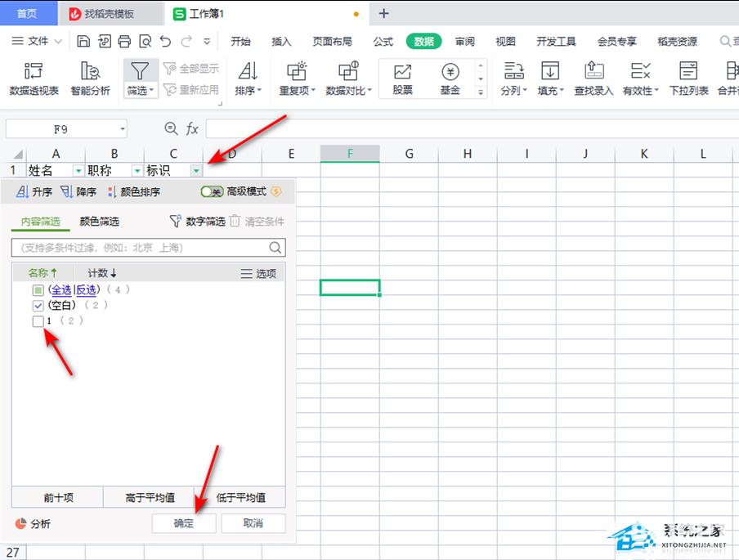Click Ascending sort (升序) in filter panel
739x560 pixels.
(x=34, y=191)
